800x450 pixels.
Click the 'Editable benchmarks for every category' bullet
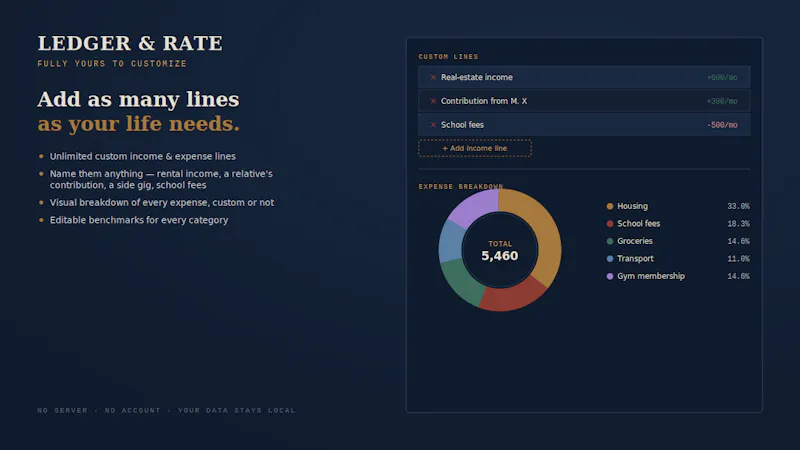(139, 220)
